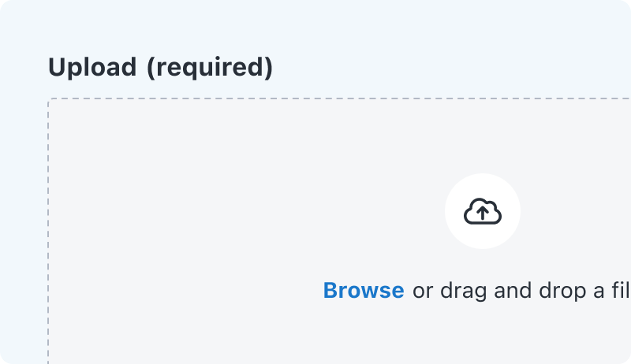Click the dashed left border of the drop zone
Viewport: 631px width, 364px height.
[x=49, y=236]
